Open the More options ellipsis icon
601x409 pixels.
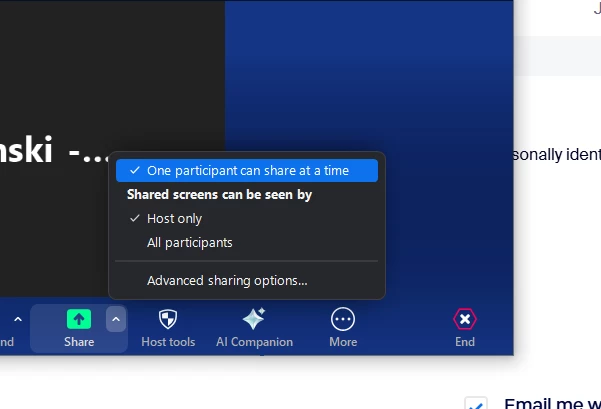(x=343, y=319)
